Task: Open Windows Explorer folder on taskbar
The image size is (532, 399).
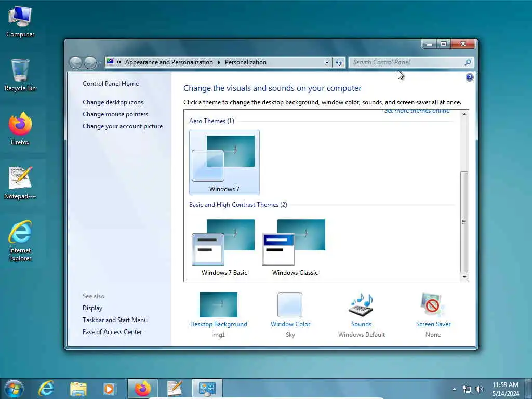Action: tap(78, 389)
